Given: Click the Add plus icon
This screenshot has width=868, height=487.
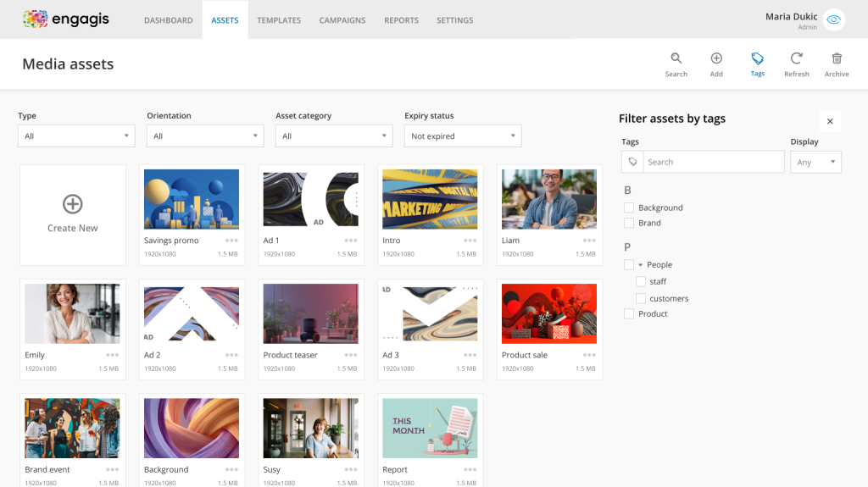Looking at the screenshot, I should point(716,58).
